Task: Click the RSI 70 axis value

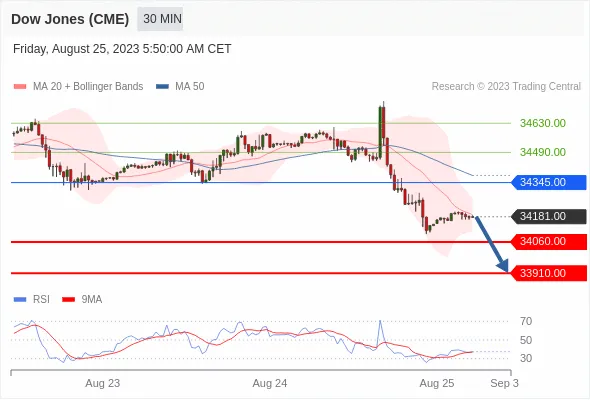Action: (526, 321)
